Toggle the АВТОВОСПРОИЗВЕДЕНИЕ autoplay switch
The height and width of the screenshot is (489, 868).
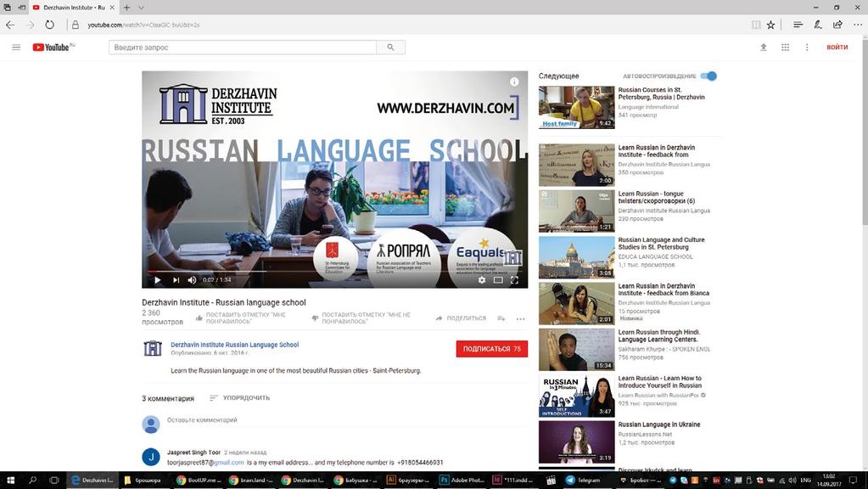pos(708,76)
